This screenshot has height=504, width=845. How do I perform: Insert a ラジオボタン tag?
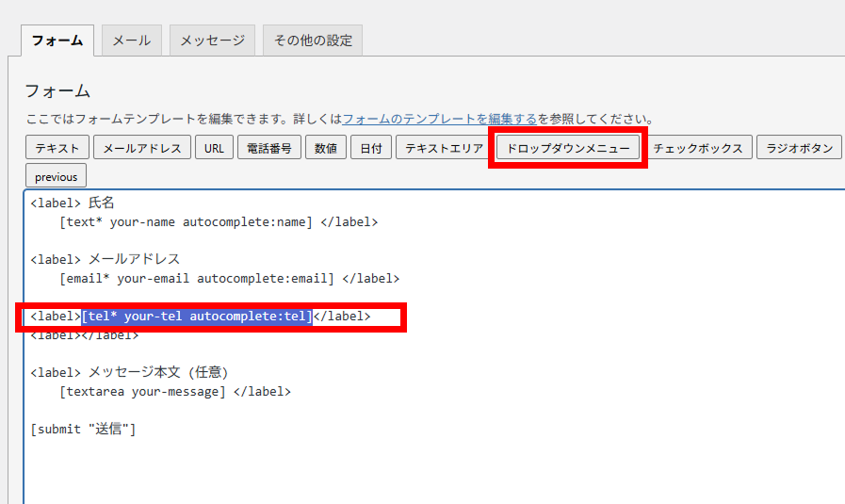click(x=799, y=148)
